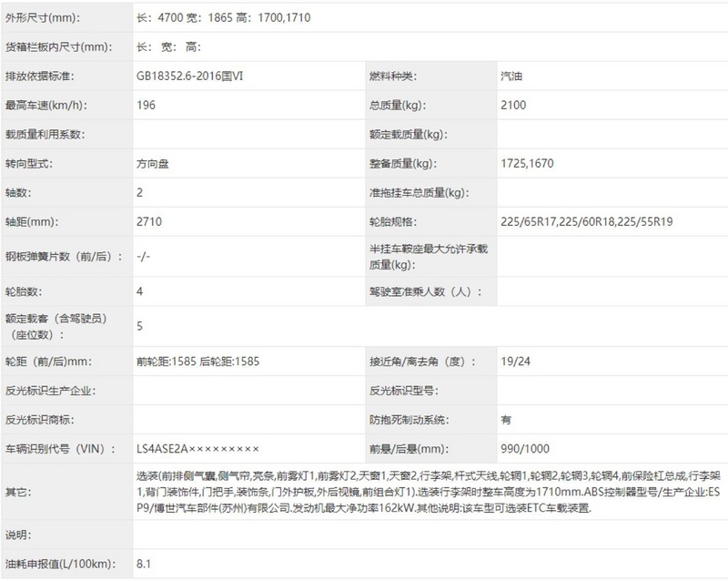
Task: Select the 半挂车鞍座最大允许承载质量 label
Action: [429, 257]
